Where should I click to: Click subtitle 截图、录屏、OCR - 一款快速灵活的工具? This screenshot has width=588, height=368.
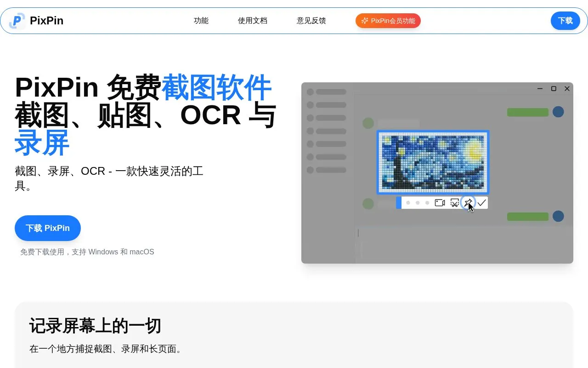[x=109, y=178]
